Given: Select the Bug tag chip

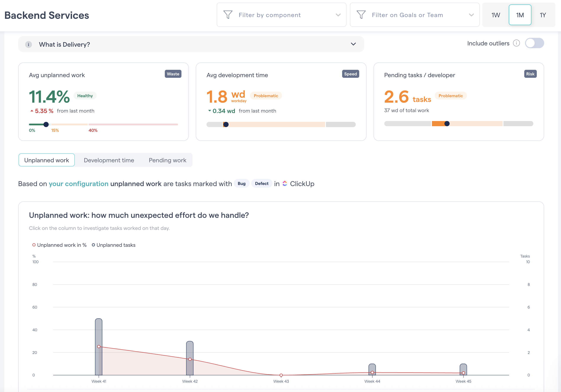Looking at the screenshot, I should coord(241,183).
